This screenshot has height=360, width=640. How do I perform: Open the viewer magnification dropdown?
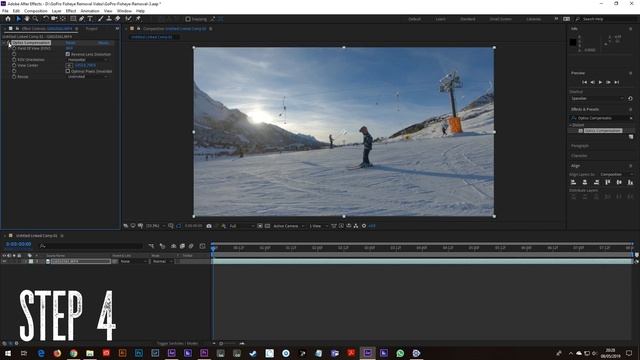[x=156, y=226]
